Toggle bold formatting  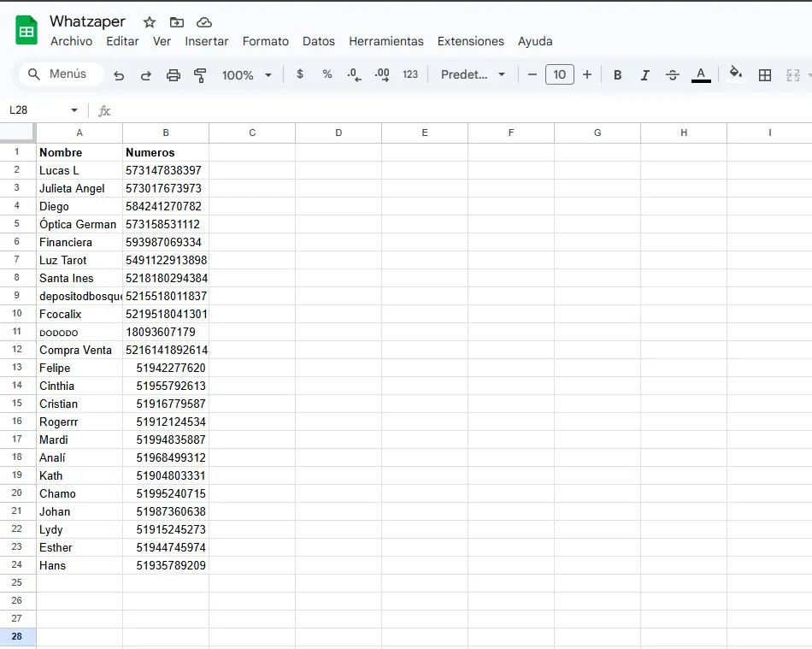[x=617, y=75]
